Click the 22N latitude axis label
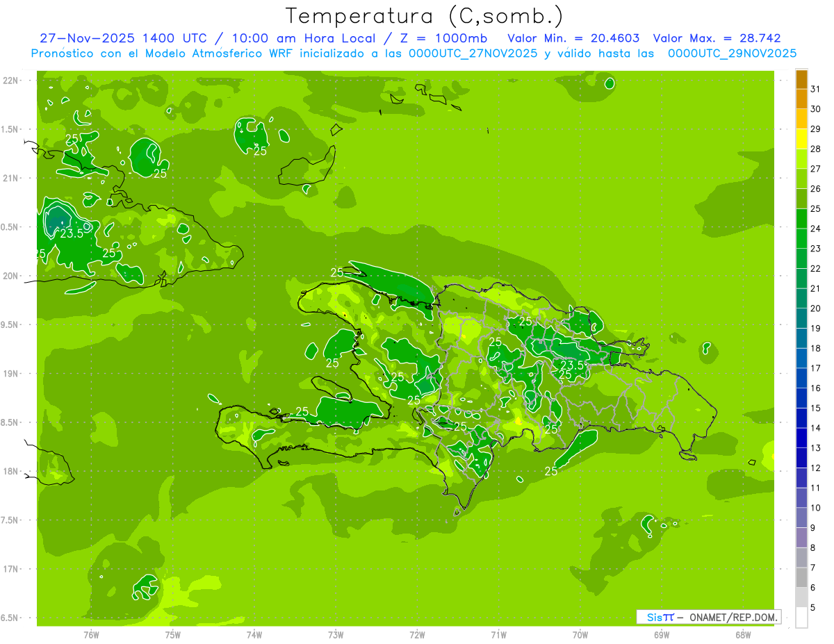The width and height of the screenshot is (834, 644). [11, 81]
